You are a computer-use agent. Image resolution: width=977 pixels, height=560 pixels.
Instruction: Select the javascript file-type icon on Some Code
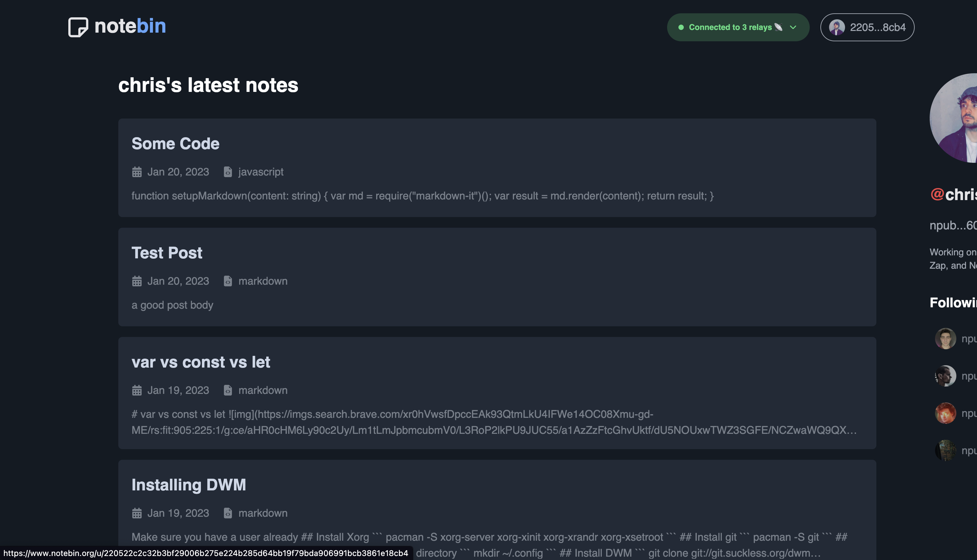coord(228,172)
